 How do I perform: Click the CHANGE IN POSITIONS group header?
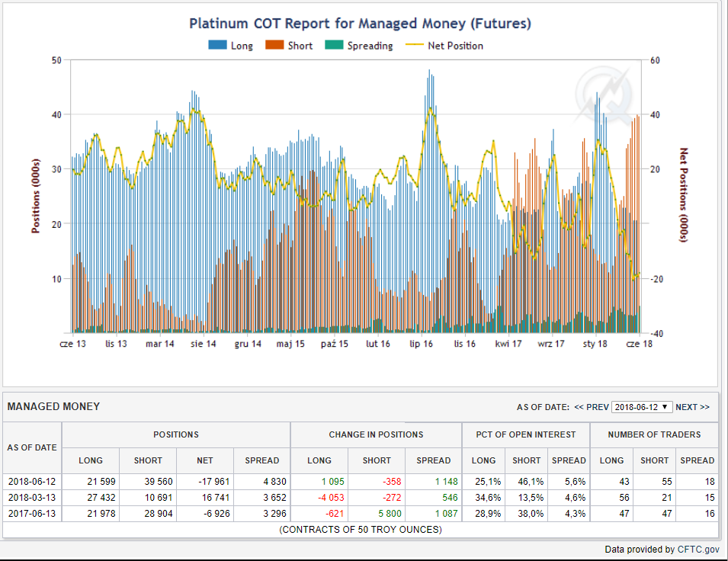376,434
